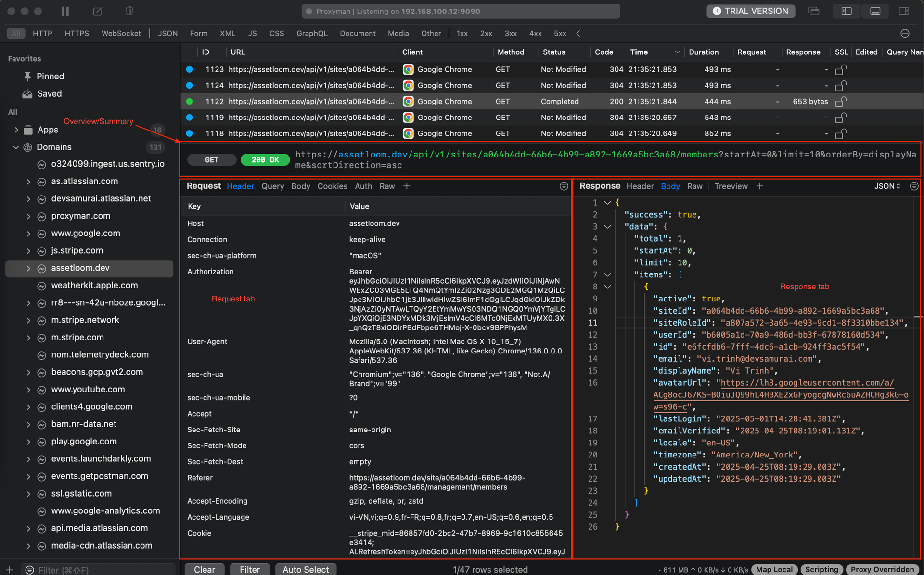
Task: Click the Pinned pin icon
Action: pyautogui.click(x=27, y=76)
